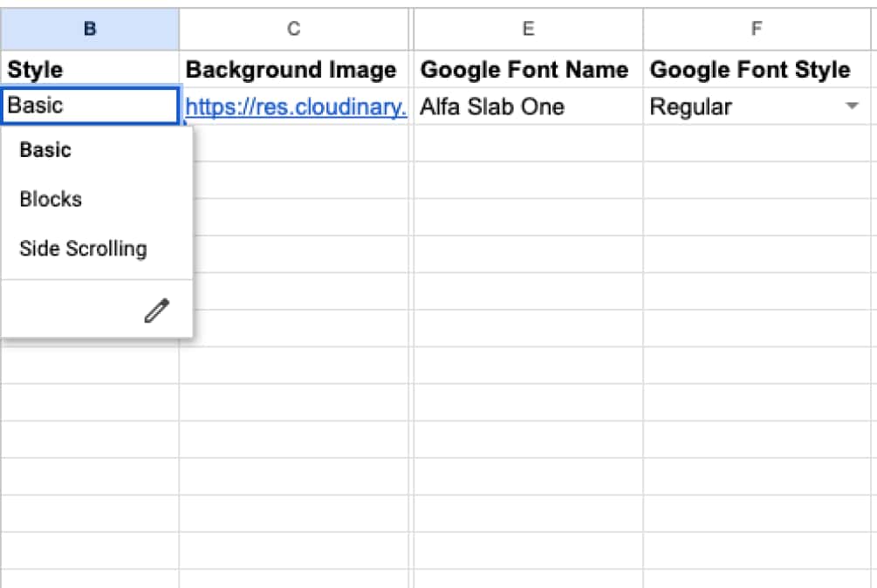The image size is (877, 588).
Task: Click the Google Font Name header cell
Action: (528, 69)
